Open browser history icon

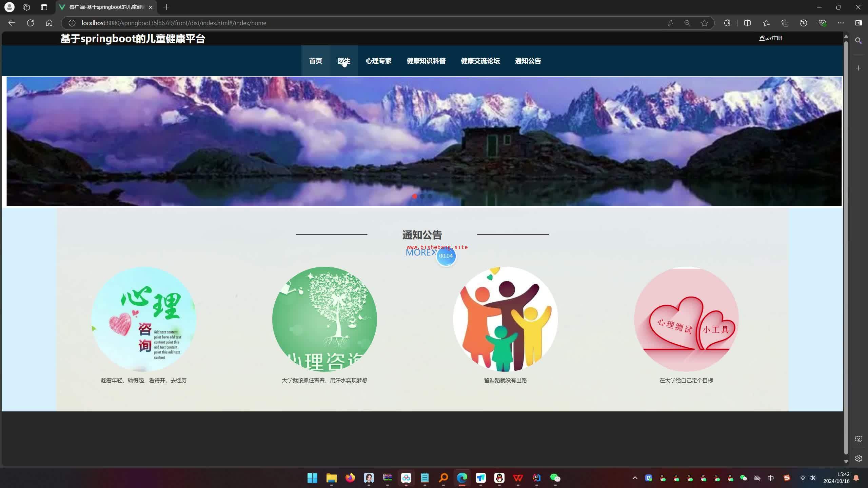point(803,23)
